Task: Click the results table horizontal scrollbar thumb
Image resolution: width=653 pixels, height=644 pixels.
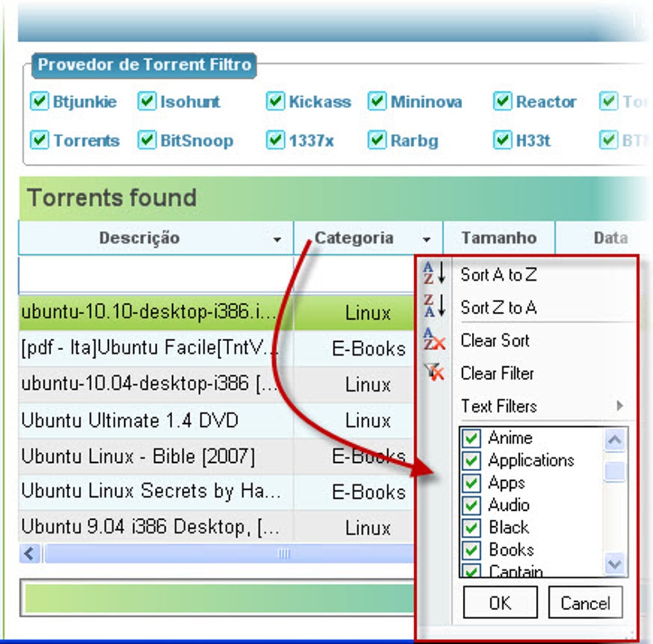Action: tap(229, 554)
